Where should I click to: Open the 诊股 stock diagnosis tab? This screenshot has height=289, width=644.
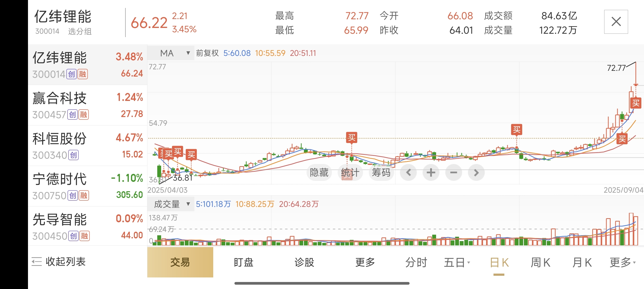click(304, 262)
